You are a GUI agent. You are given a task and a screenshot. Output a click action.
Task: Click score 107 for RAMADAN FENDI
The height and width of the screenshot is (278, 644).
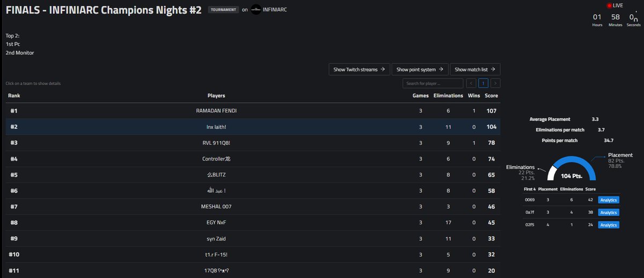click(x=492, y=111)
